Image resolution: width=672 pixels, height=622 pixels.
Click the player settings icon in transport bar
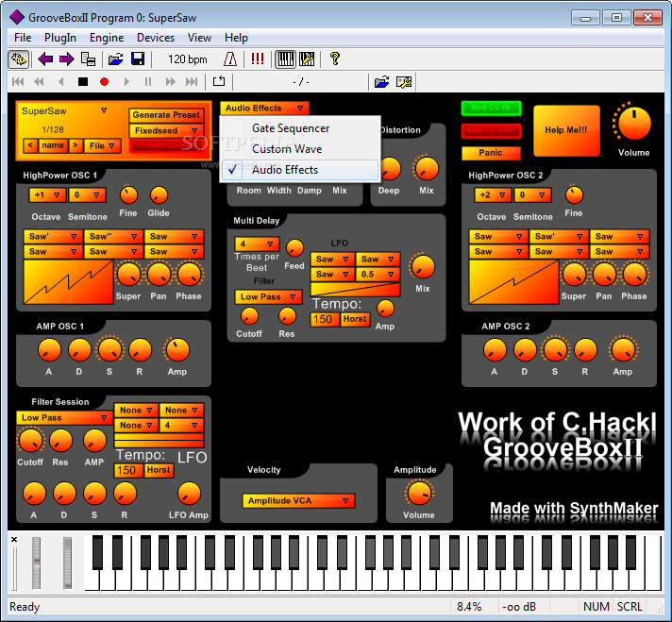click(x=404, y=81)
